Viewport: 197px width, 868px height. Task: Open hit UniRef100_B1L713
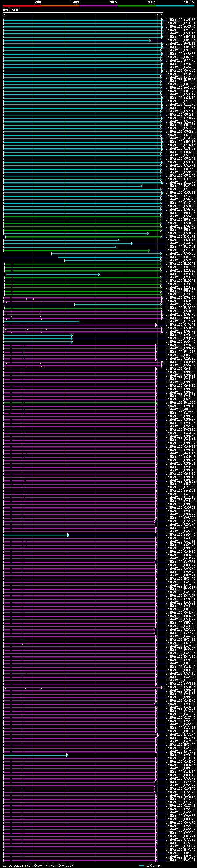click(x=180, y=352)
